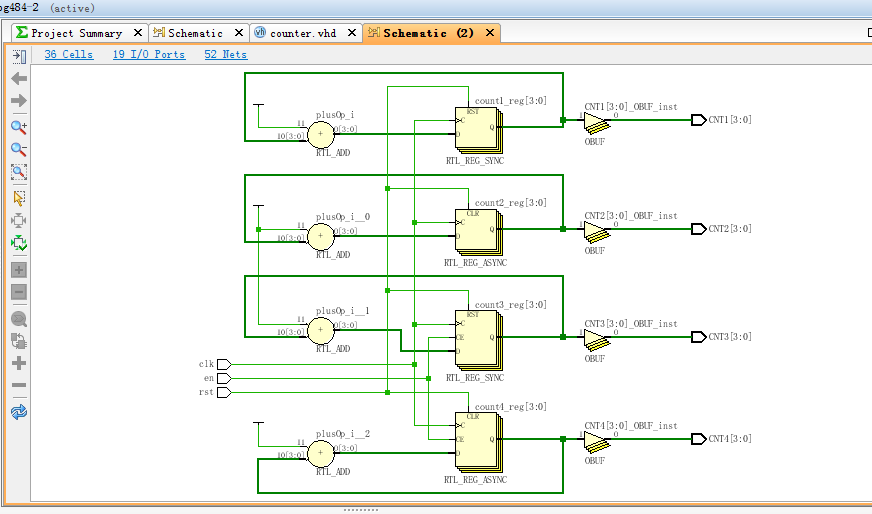Select the count2_reg register block

pos(478,233)
